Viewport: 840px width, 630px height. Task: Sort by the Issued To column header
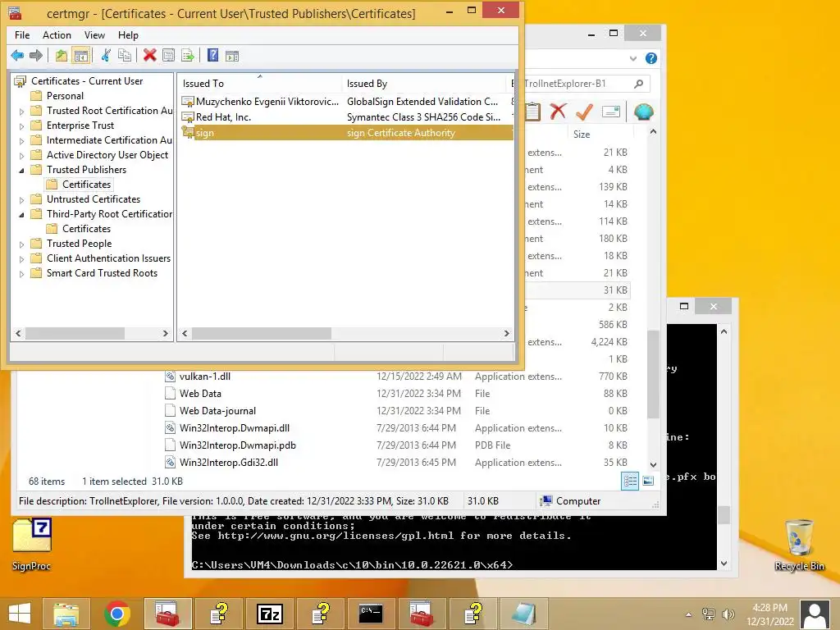pos(259,83)
